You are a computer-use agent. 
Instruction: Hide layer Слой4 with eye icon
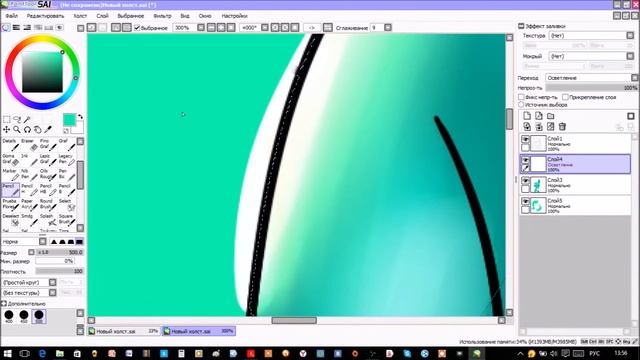tap(525, 160)
